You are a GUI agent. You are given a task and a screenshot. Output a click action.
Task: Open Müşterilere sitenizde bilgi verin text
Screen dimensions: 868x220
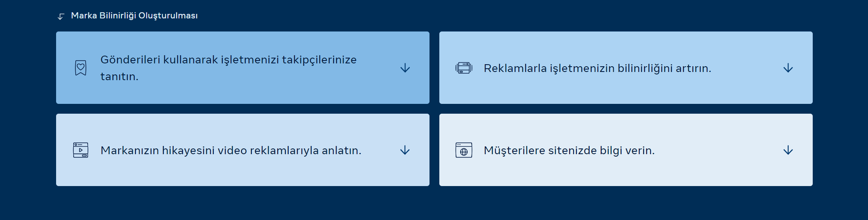pos(569,150)
